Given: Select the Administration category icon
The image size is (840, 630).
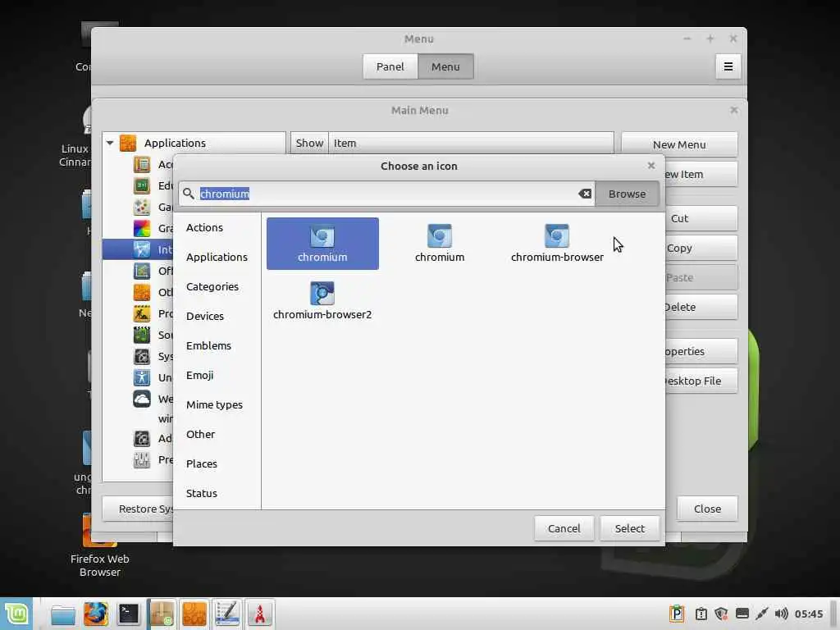Looking at the screenshot, I should coord(142,439).
